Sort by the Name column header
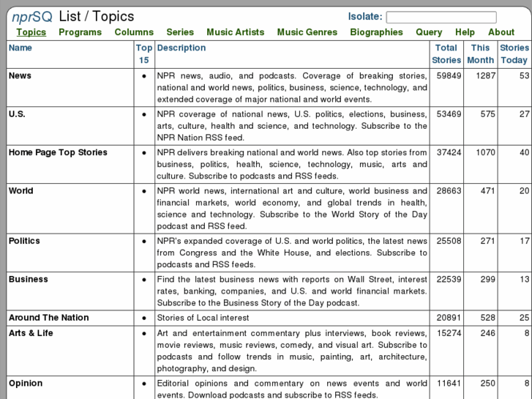The height and width of the screenshot is (399, 532). 20,48
